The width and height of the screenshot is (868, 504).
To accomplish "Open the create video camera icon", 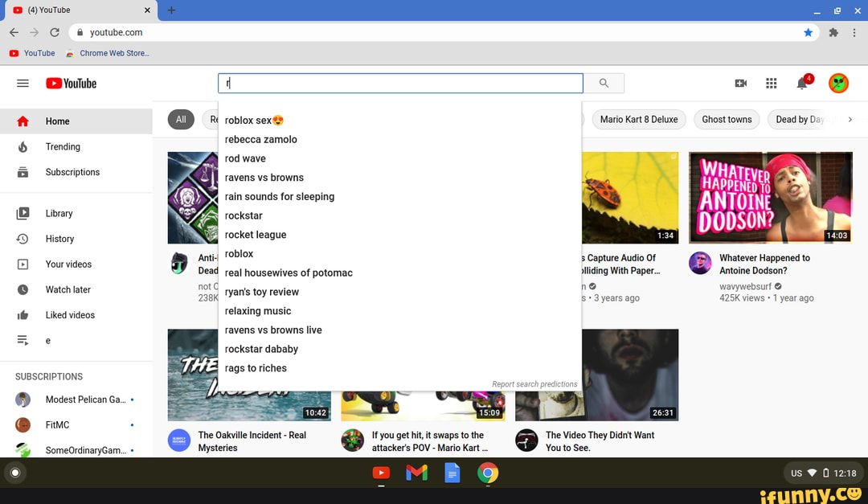I will (741, 84).
